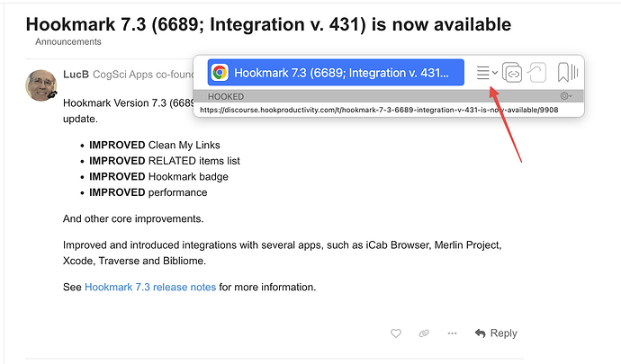The image size is (621, 364).
Task: Click the Hook to Copied Link icon
Action: (x=536, y=73)
